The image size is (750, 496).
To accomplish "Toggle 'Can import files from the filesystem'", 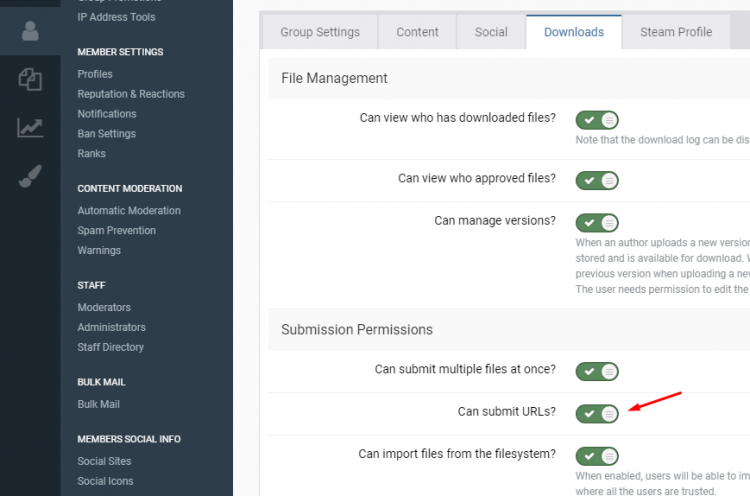I will click(x=597, y=456).
